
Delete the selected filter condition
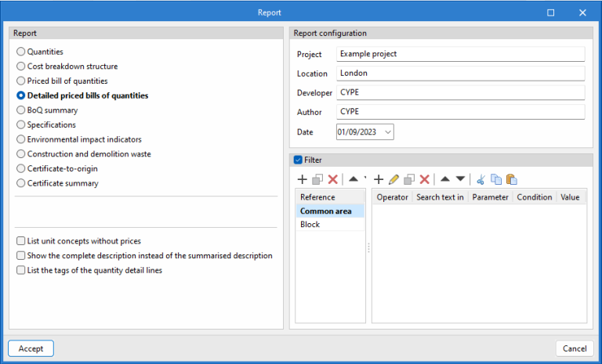[424, 179]
